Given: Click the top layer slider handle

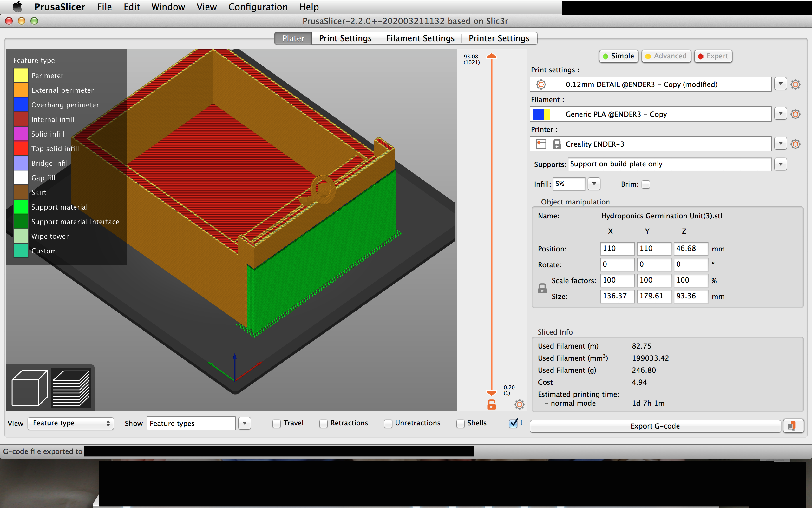Looking at the screenshot, I should [492, 56].
